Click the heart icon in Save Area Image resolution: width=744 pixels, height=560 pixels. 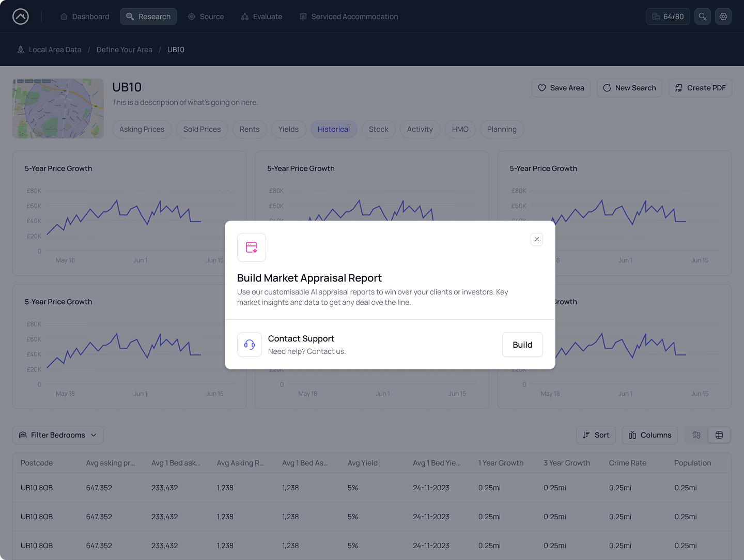pos(542,88)
